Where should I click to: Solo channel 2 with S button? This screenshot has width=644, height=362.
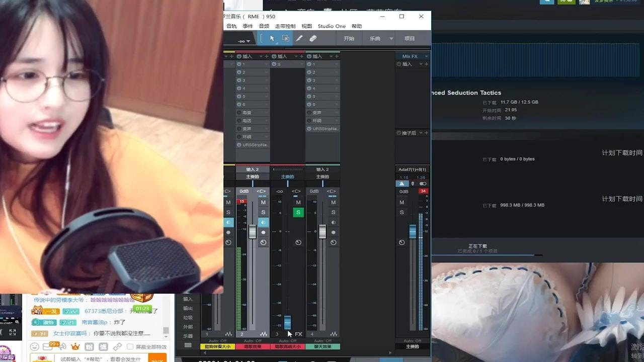point(263,212)
